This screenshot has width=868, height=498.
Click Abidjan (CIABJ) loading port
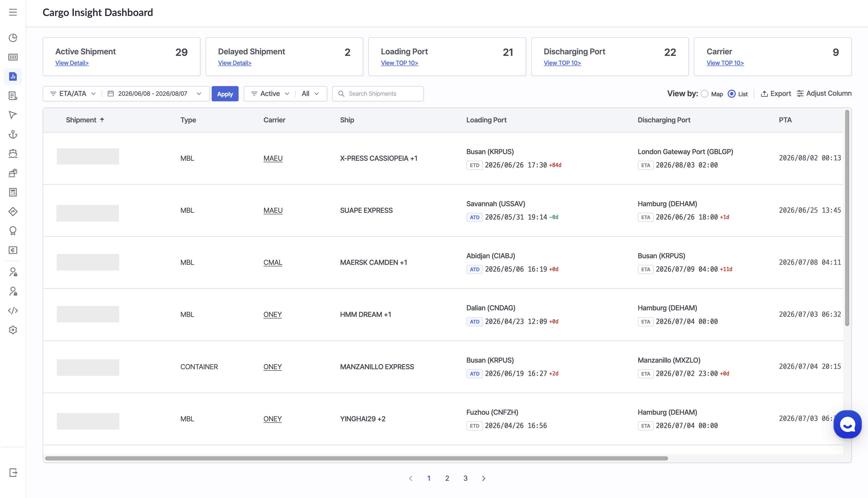[491, 256]
